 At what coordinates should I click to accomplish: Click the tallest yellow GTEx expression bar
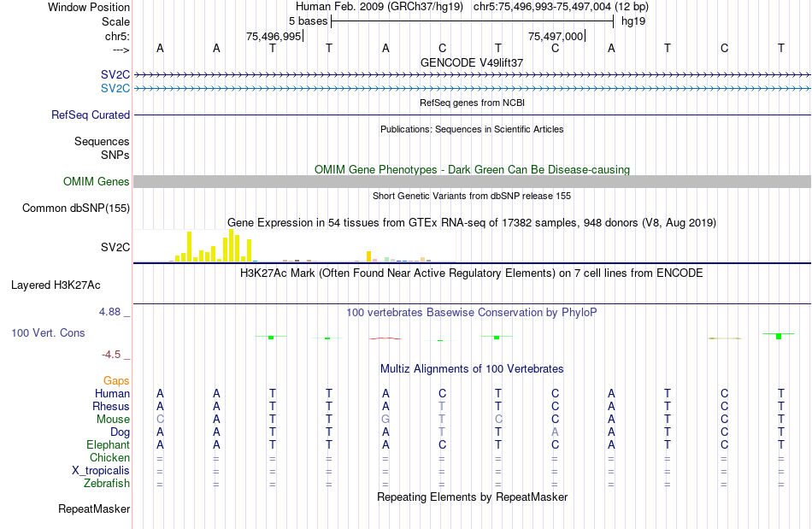click(x=232, y=244)
